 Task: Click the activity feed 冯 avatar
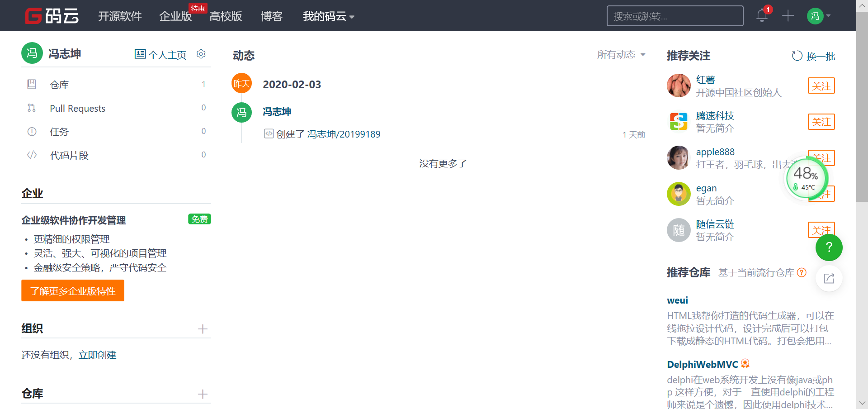tap(242, 112)
